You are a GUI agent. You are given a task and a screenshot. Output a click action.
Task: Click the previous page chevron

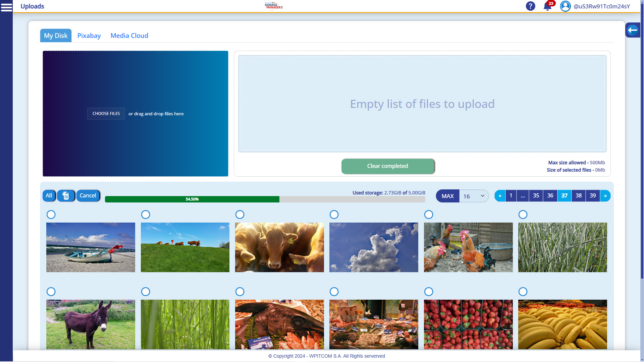click(x=500, y=196)
